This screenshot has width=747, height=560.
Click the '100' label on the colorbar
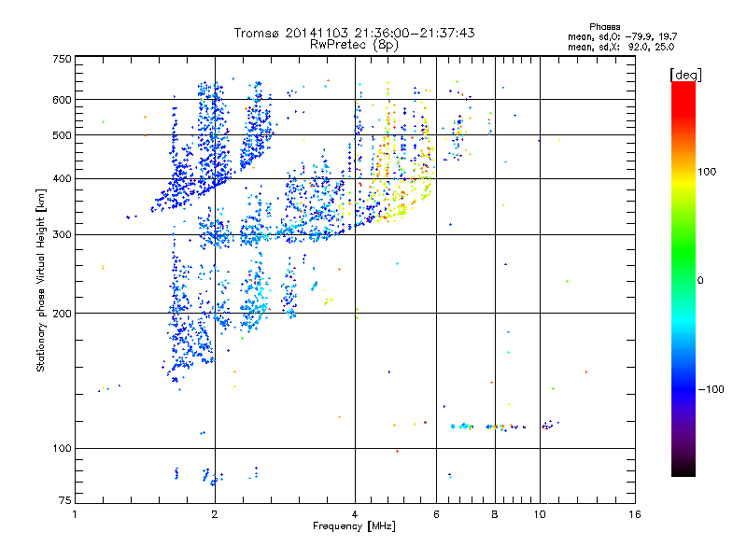[x=707, y=172]
